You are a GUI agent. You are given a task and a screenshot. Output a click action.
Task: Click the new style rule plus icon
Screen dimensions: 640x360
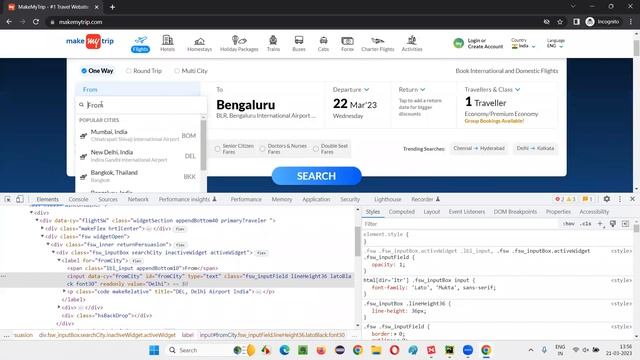pyautogui.click(x=600, y=224)
